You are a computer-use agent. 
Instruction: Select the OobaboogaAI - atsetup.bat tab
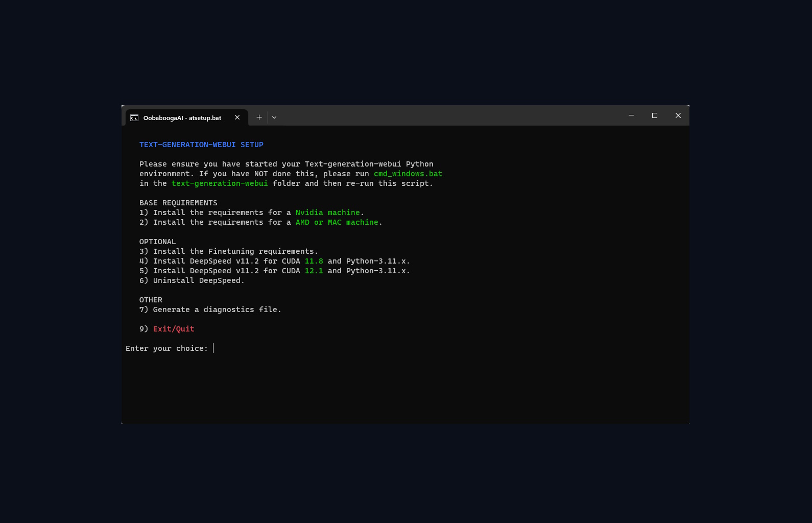pos(187,117)
